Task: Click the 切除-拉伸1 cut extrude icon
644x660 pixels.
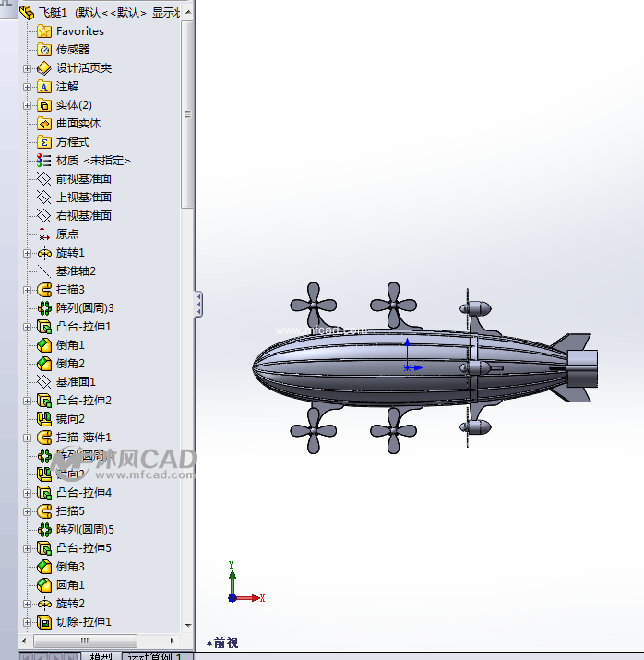Action: coord(44,622)
